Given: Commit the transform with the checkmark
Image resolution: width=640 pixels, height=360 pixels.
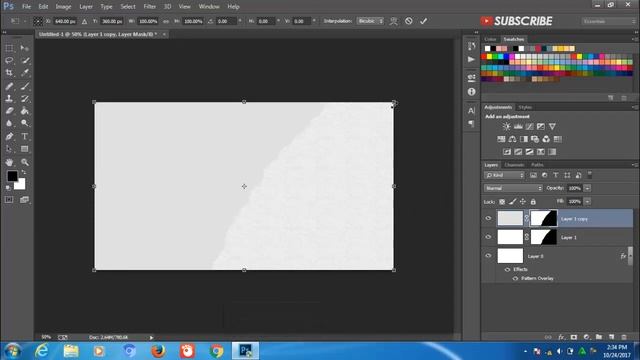Looking at the screenshot, I should tap(423, 21).
